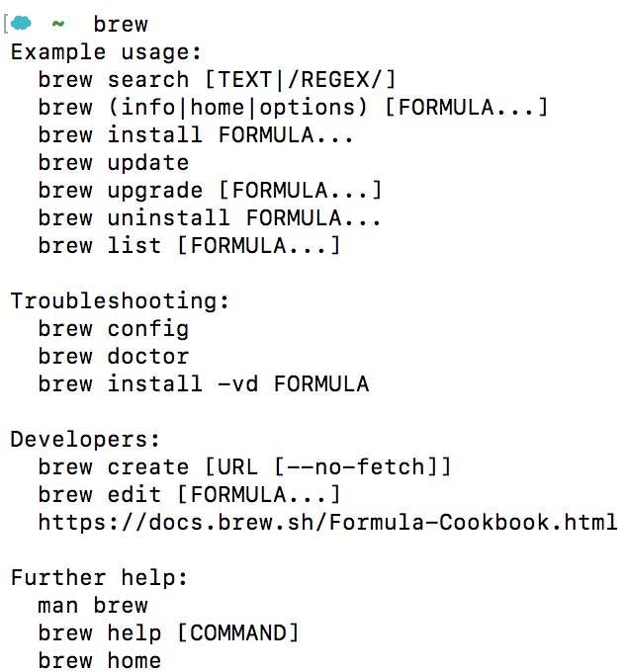Screen dimensions: 625x672
Task: Click the 'brew doctor' line
Action: pos(114,356)
